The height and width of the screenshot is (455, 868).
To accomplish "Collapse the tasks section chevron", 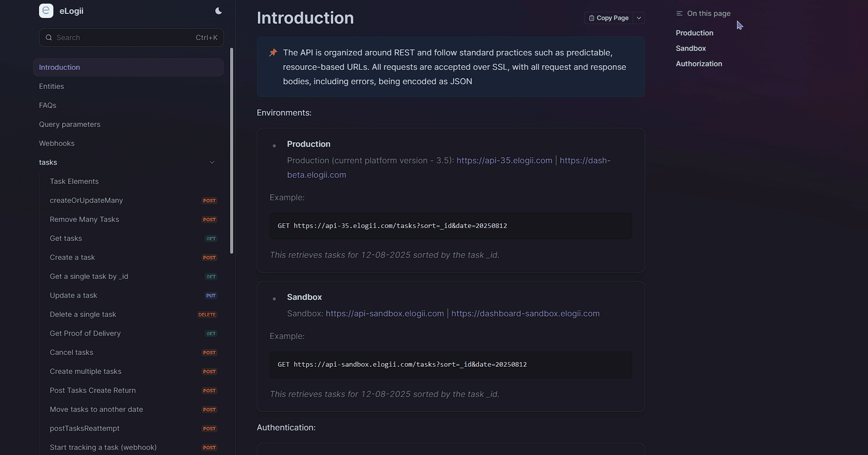I will tap(212, 162).
